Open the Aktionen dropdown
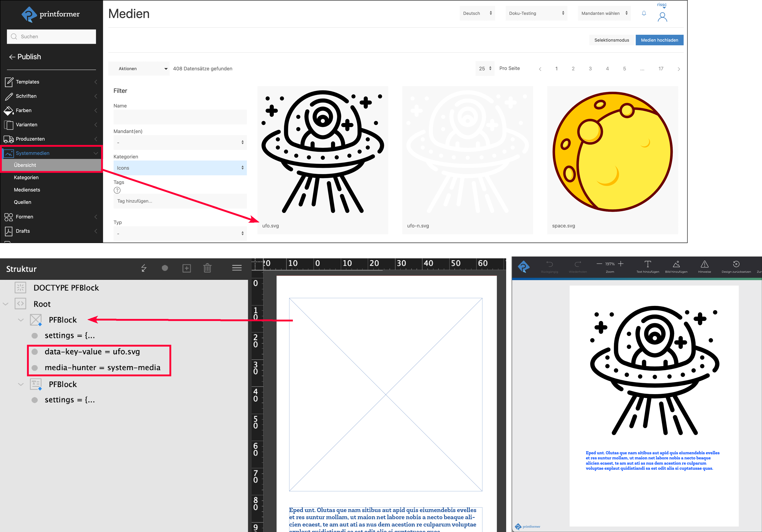762x532 pixels. tap(139, 69)
